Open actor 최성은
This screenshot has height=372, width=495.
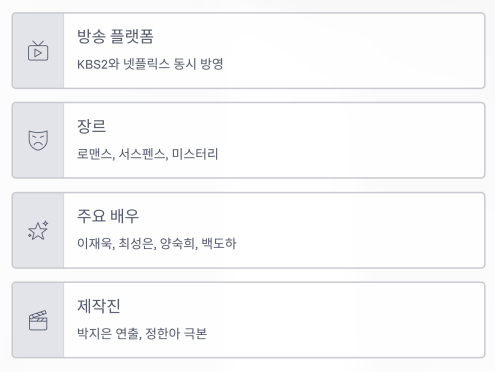pos(136,243)
